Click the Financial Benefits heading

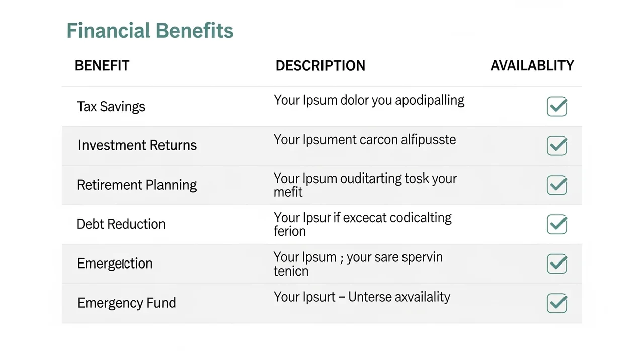150,31
